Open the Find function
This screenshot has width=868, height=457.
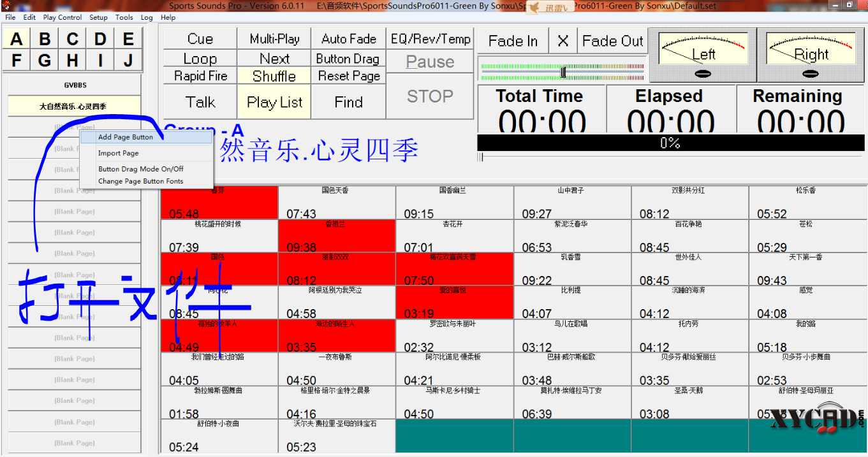coord(349,102)
